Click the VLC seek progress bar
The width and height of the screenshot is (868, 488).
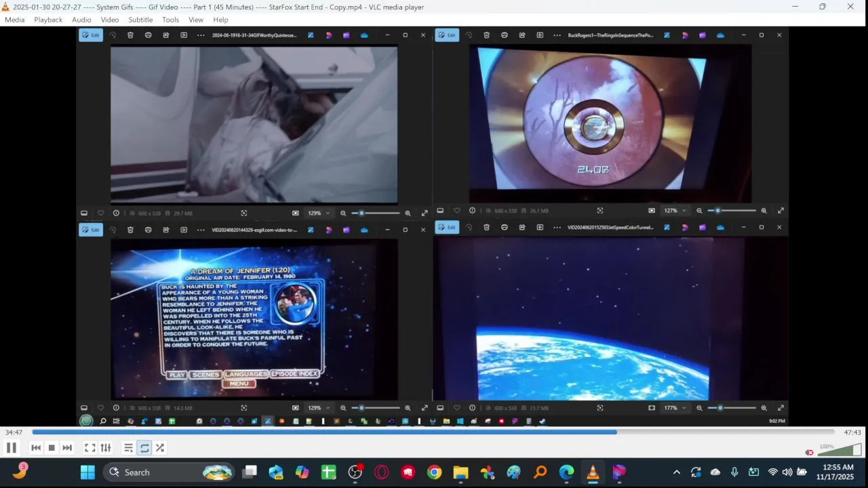pyautogui.click(x=433, y=432)
